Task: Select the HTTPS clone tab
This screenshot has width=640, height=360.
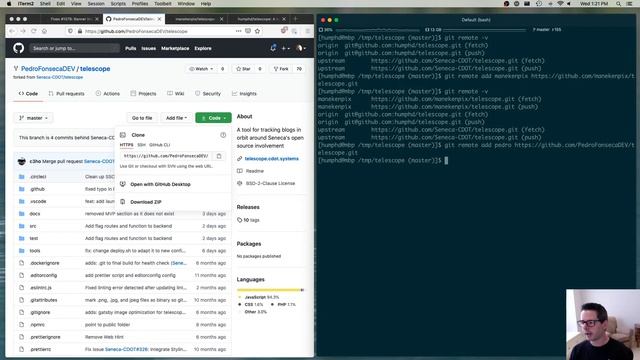Action: point(126,145)
